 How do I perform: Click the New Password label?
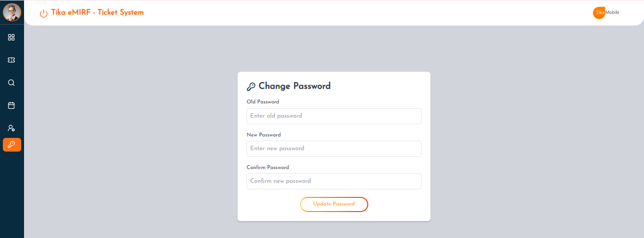264,135
